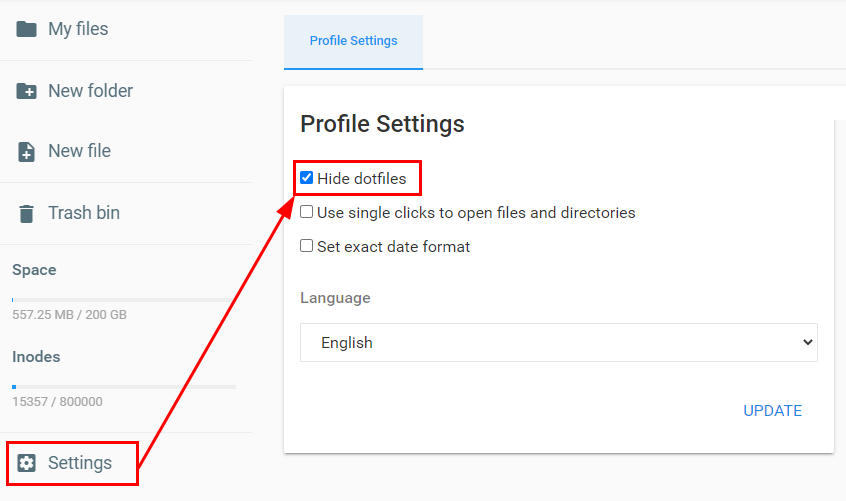
Task: Open the Language dropdown
Action: [x=558, y=342]
